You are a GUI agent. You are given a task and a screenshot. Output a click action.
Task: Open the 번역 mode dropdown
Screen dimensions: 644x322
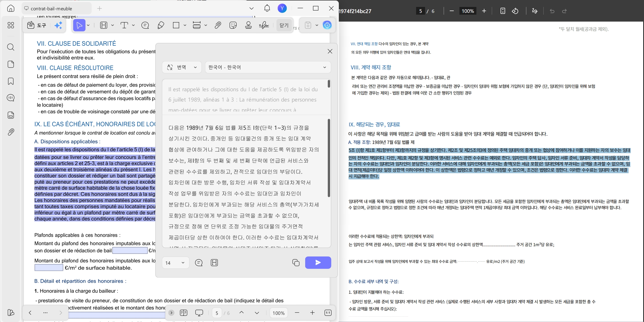tap(182, 67)
